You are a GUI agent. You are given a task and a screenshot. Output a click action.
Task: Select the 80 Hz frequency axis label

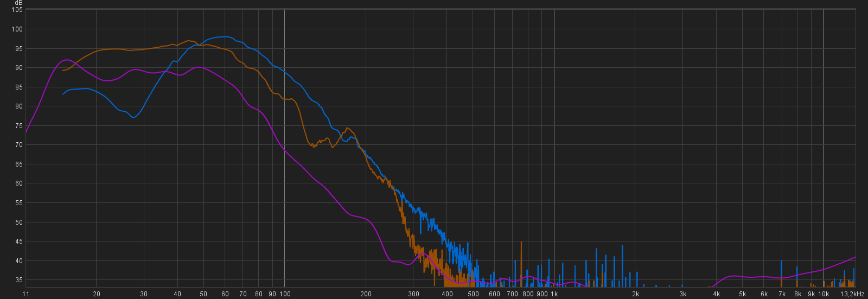(259, 294)
